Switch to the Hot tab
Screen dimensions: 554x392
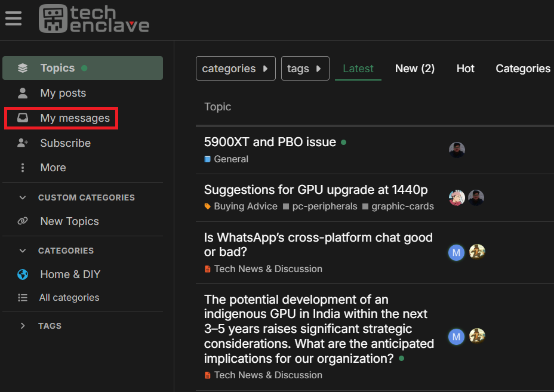pos(465,68)
